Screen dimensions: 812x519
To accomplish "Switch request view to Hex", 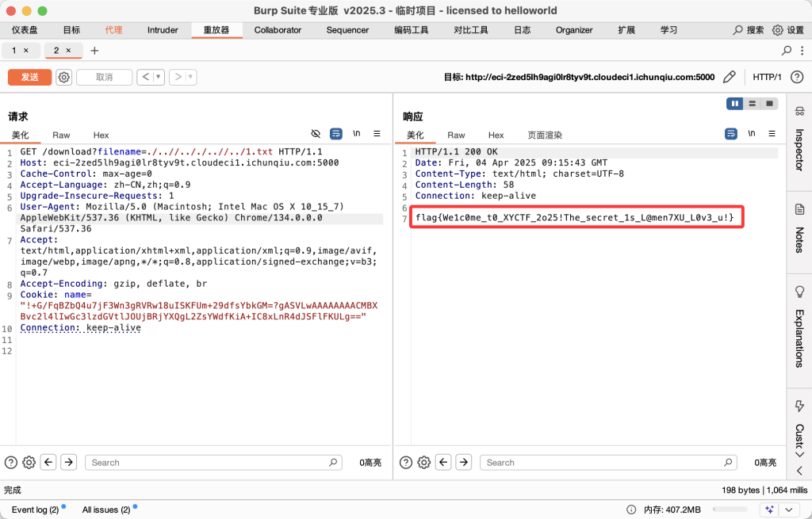I will pos(101,135).
